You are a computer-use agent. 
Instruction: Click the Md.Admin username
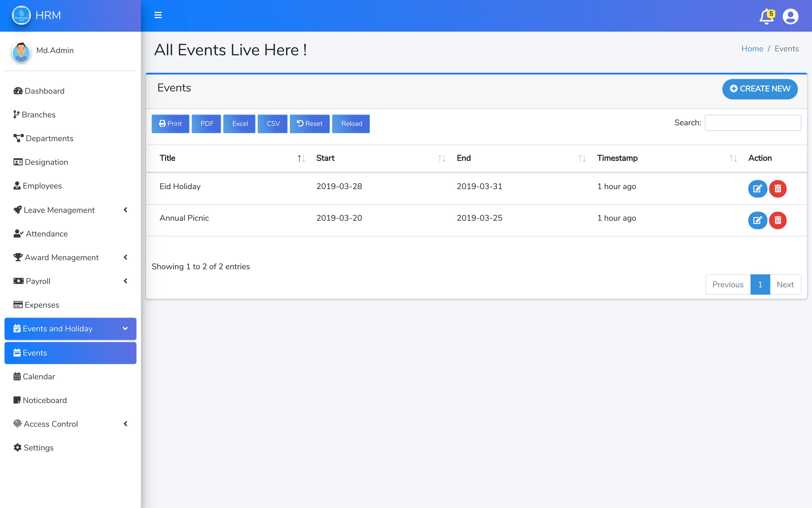(55, 51)
